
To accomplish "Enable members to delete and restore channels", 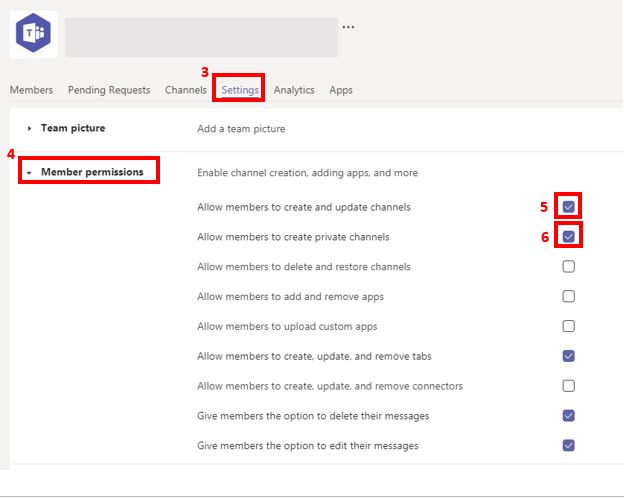I will 568,267.
